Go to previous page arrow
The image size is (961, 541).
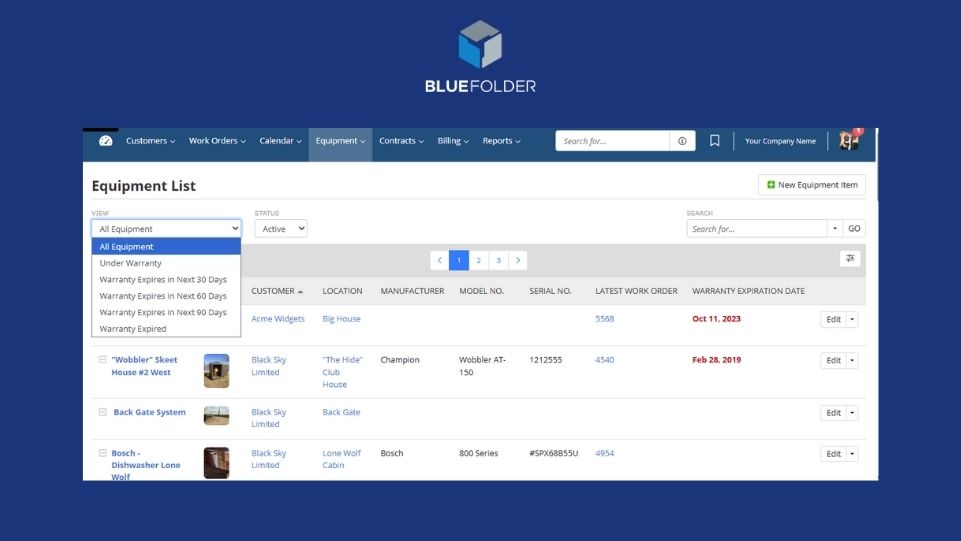tap(439, 260)
